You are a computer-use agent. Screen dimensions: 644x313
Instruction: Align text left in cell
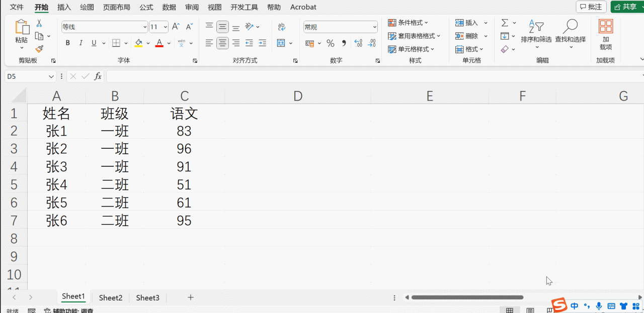[x=209, y=43]
